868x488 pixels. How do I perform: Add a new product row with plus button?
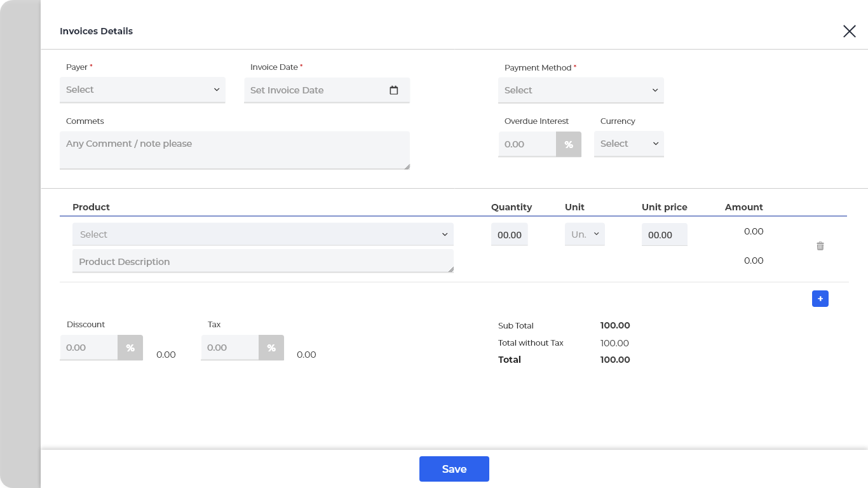[x=820, y=299]
